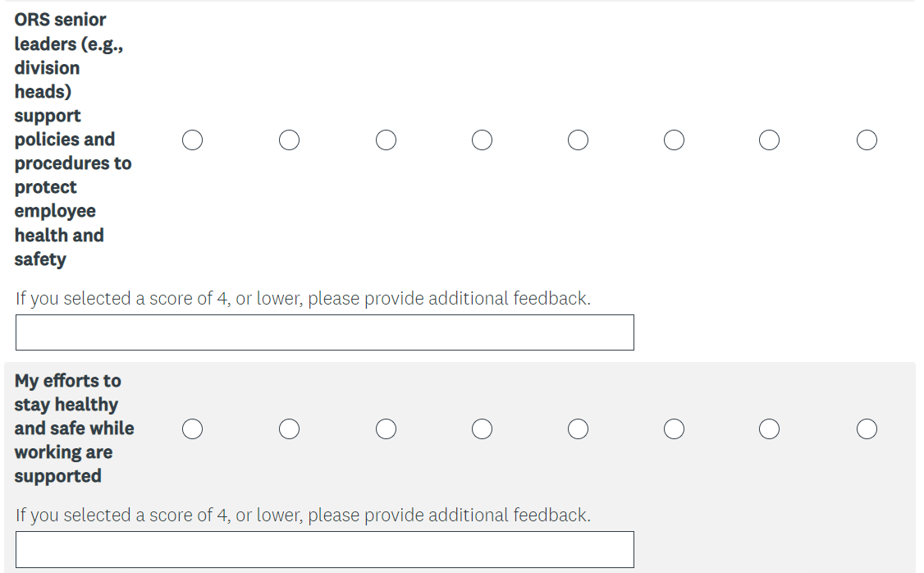Choose third radio option in ORS leaders row
Image resolution: width=924 pixels, height=573 pixels.
pos(386,140)
